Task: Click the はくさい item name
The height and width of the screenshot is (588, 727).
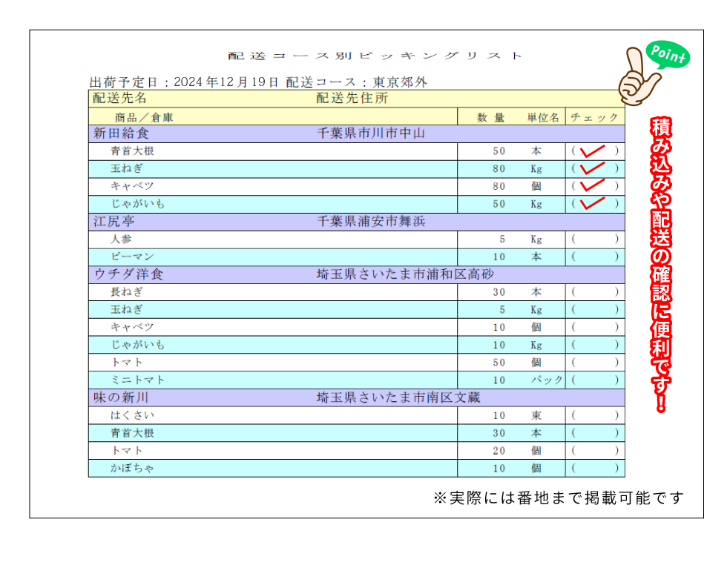Action: click(x=132, y=416)
